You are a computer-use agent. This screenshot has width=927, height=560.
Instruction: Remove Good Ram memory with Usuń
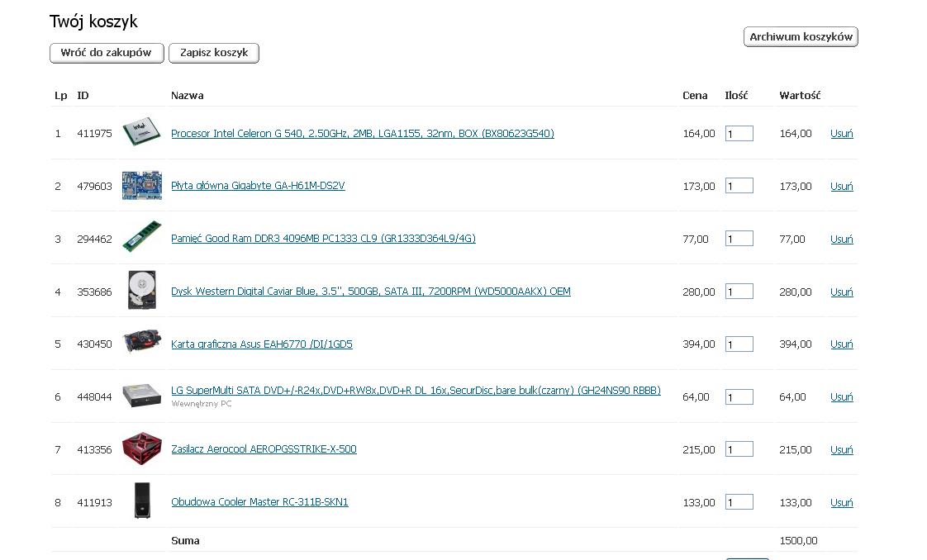[841, 240]
